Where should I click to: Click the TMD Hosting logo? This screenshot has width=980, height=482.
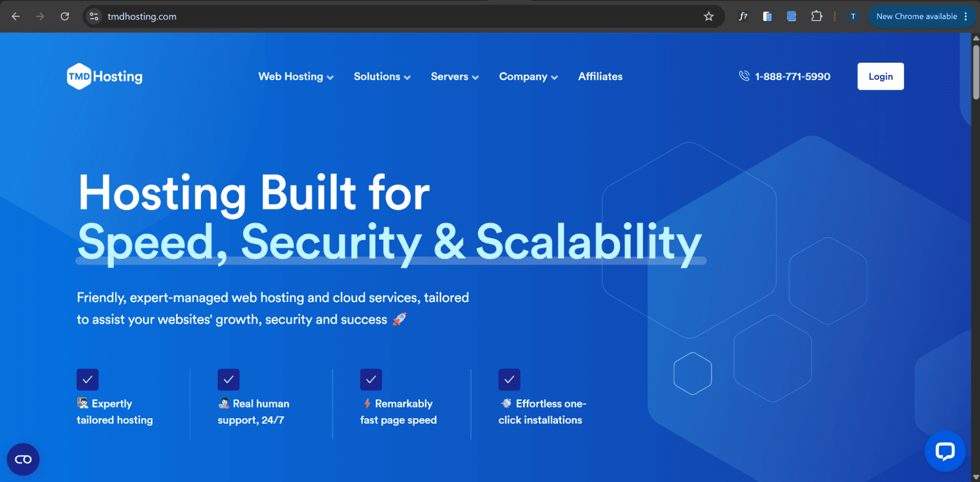click(x=104, y=76)
